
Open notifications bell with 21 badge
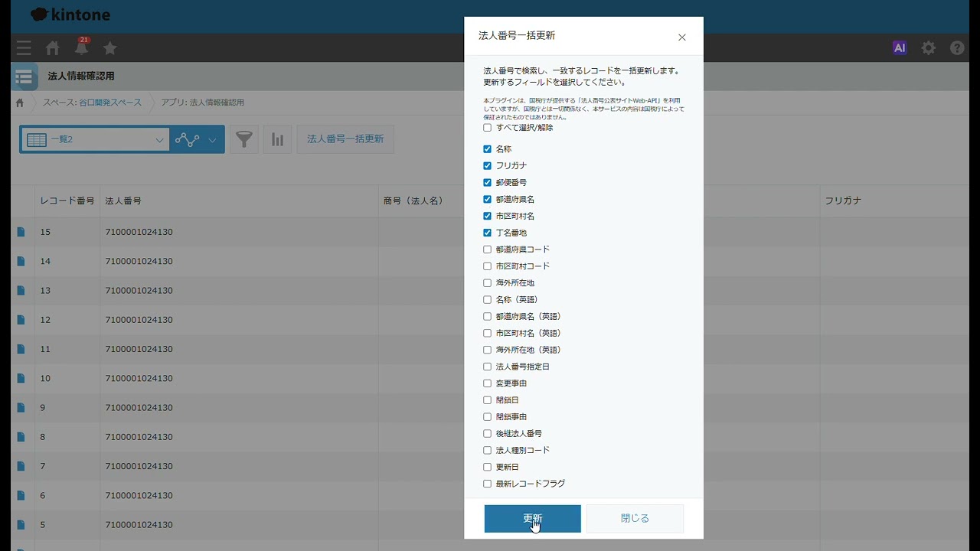point(81,47)
